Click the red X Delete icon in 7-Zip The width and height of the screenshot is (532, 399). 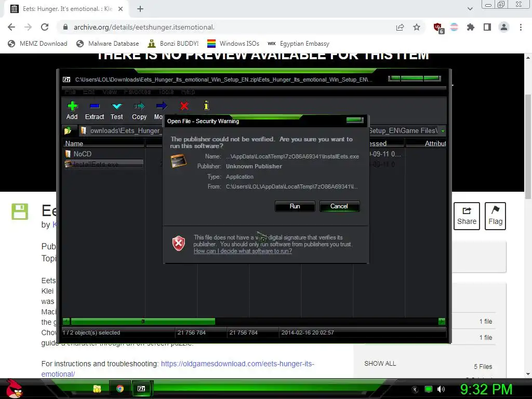click(184, 106)
